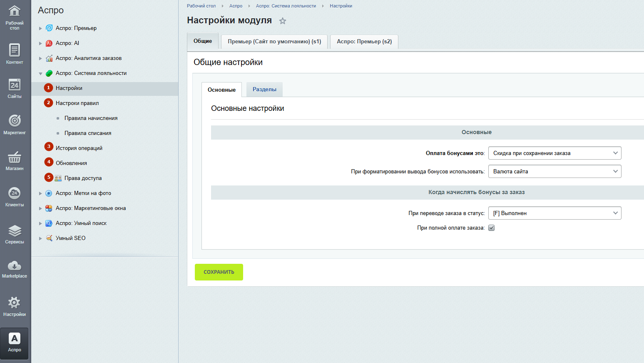Switch to the Разделы tab
The image size is (644, 363).
(264, 90)
